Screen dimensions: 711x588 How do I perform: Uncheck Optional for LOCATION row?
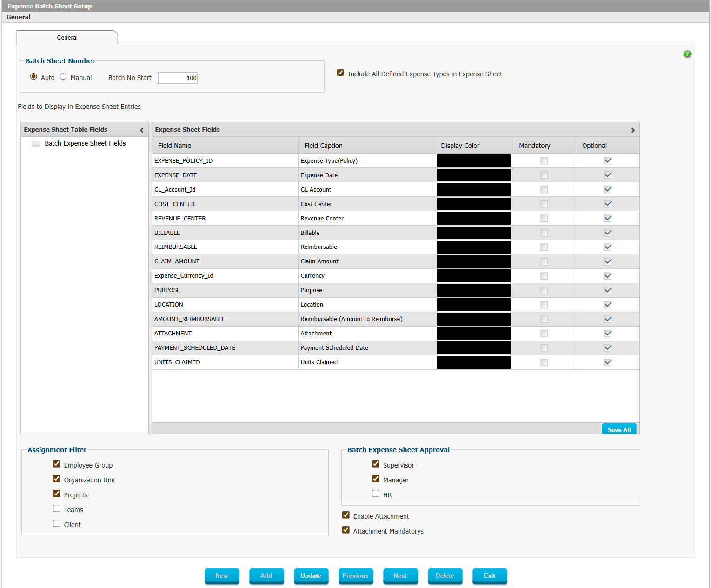tap(608, 305)
